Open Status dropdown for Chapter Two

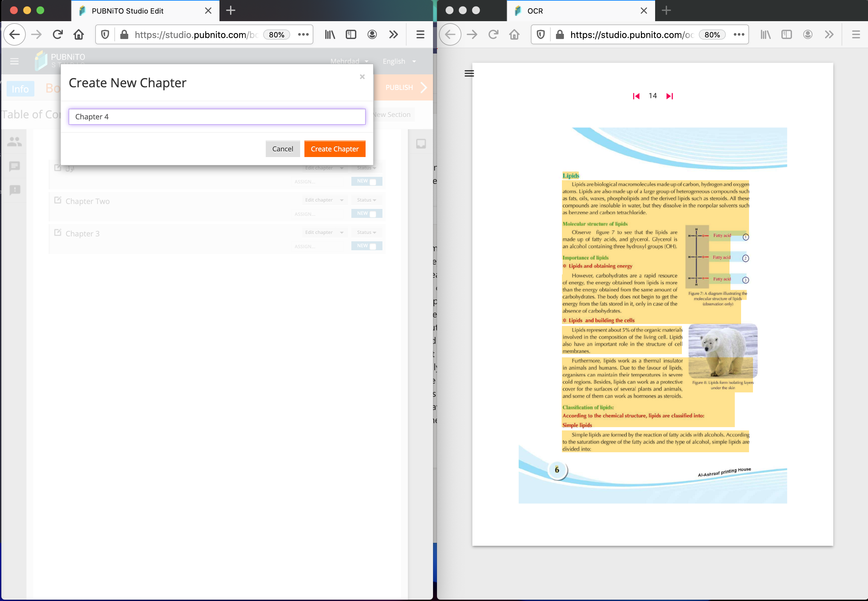[x=367, y=200]
